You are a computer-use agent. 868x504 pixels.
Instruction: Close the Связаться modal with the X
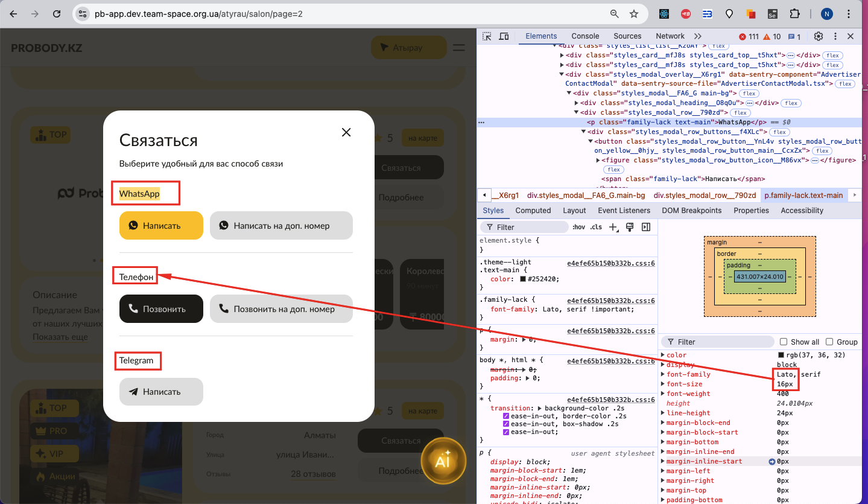[346, 132]
